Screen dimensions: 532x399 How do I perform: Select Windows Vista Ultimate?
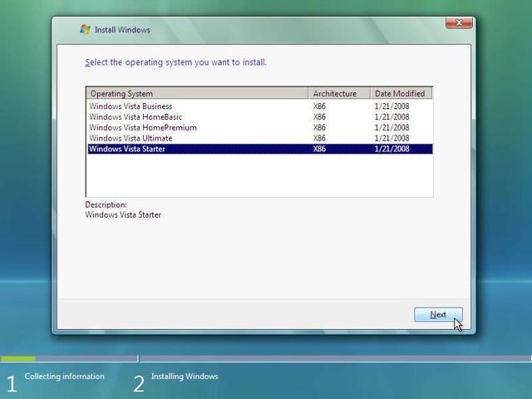click(x=131, y=138)
